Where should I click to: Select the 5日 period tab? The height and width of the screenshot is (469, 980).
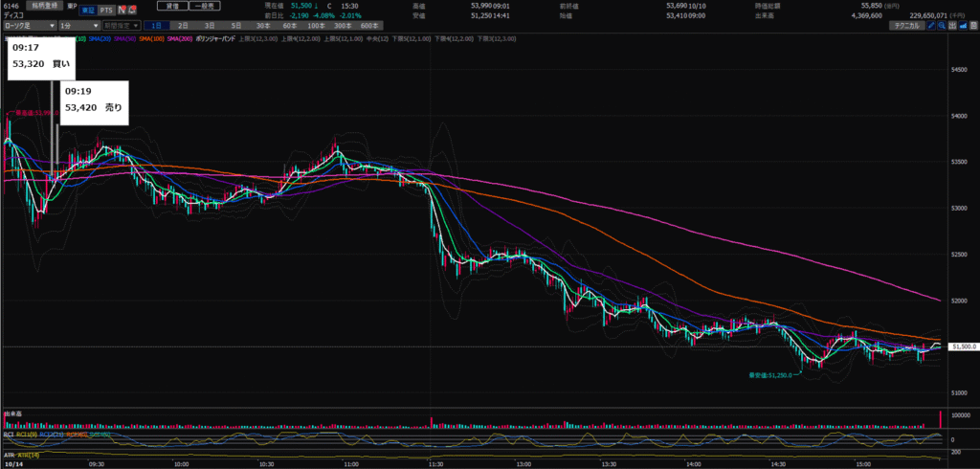(x=234, y=25)
